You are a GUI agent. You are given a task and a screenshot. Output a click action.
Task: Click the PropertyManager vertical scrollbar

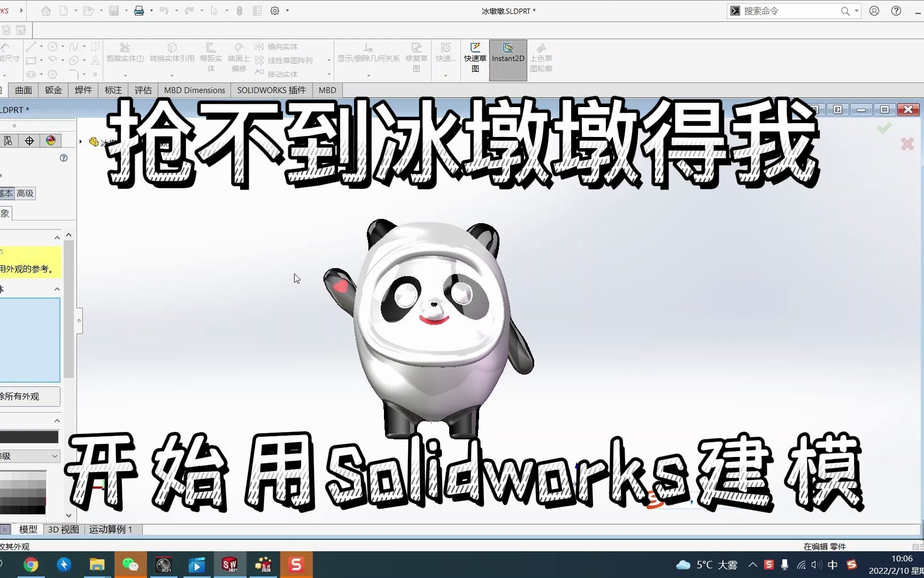(68, 309)
